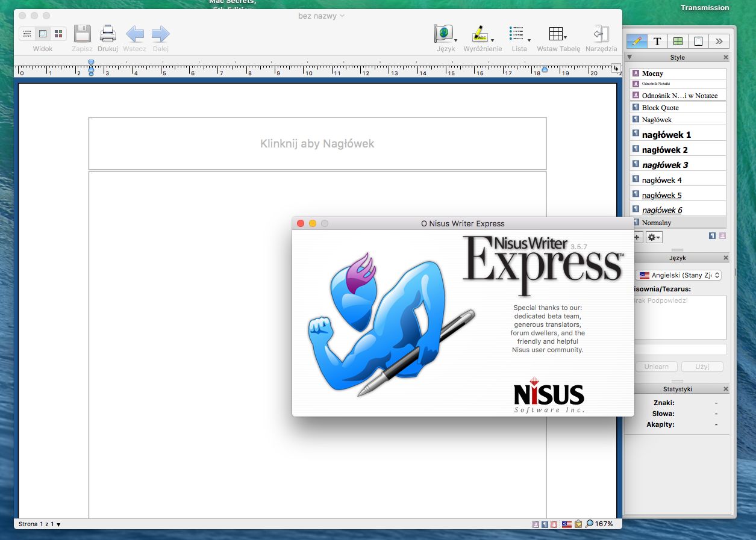Open the 167% zoom magnifier popup
This screenshot has height=540, width=756.
click(599, 524)
